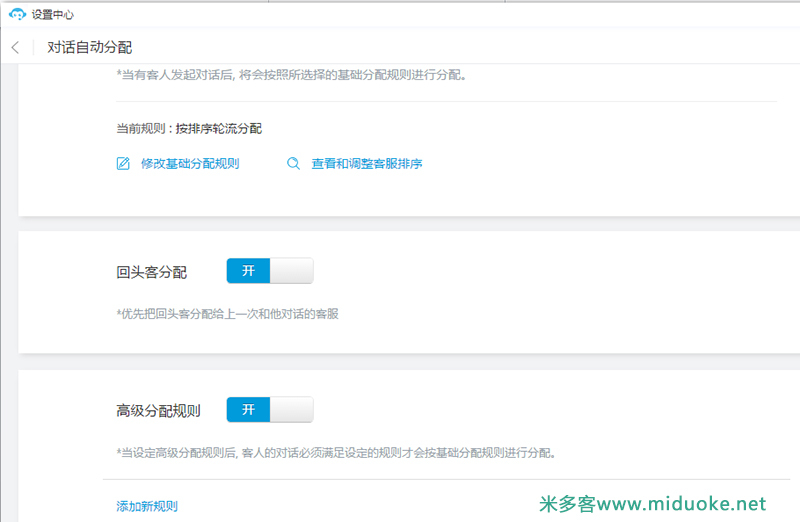Open the 查看和调整客服排序 link
Image resolution: width=800 pixels, height=522 pixels.
(366, 163)
